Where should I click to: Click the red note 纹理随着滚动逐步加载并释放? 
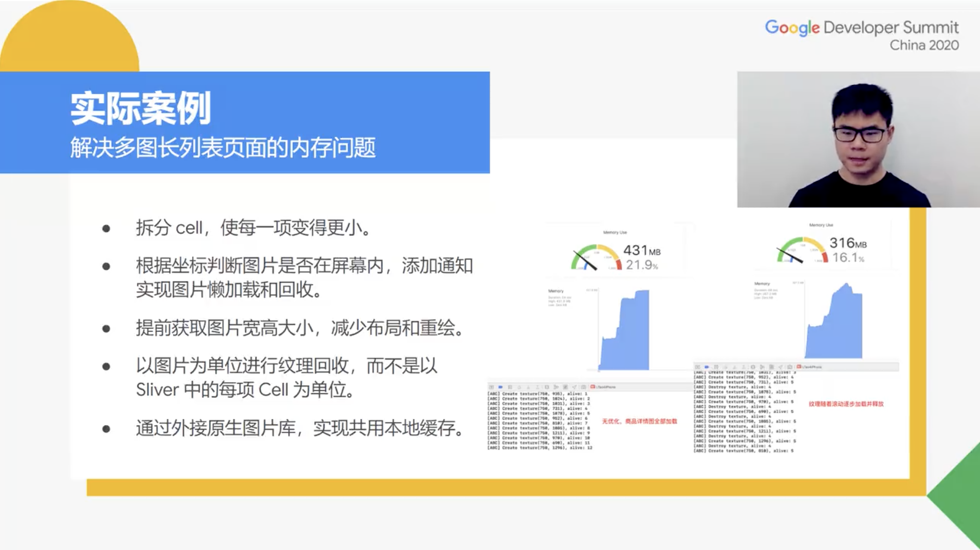click(846, 404)
